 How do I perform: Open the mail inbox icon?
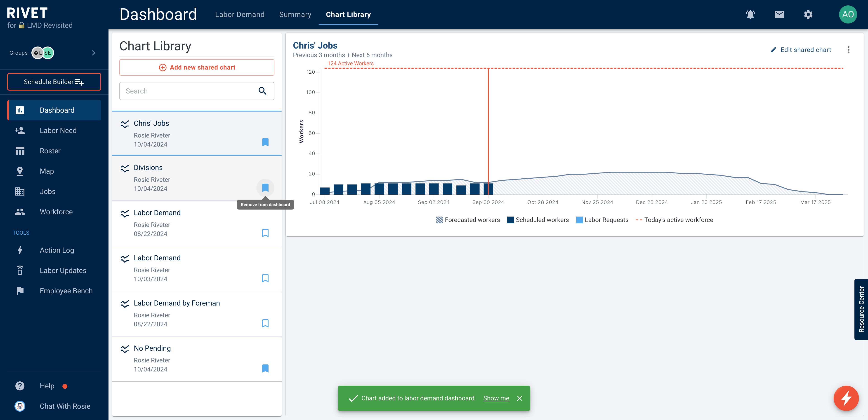pos(779,14)
